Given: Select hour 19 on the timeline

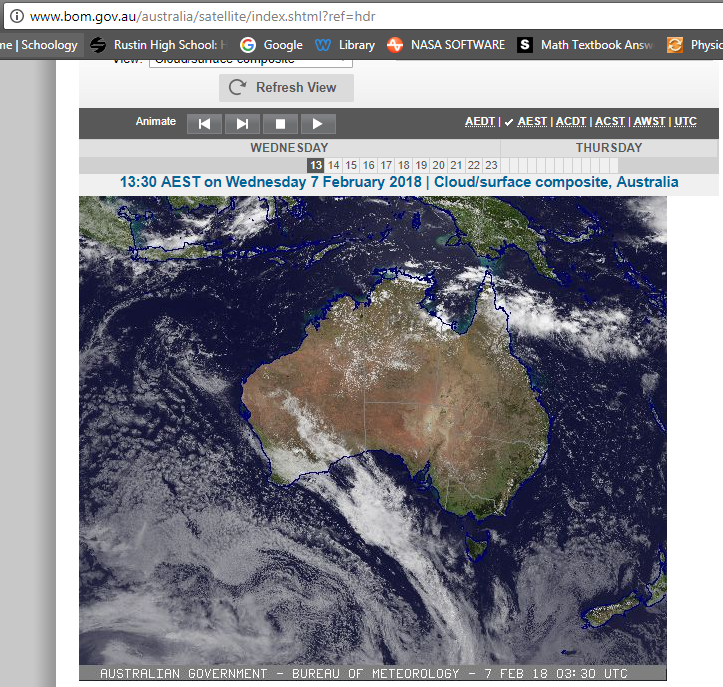Looking at the screenshot, I should pos(421,165).
